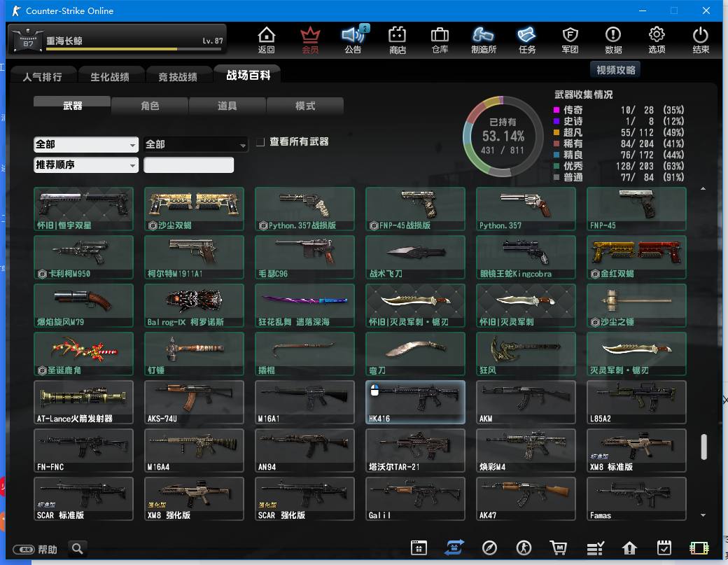This screenshot has width=728, height=565.
Task: Select the AT-Lance火箭发射器 card
Action: [83, 402]
